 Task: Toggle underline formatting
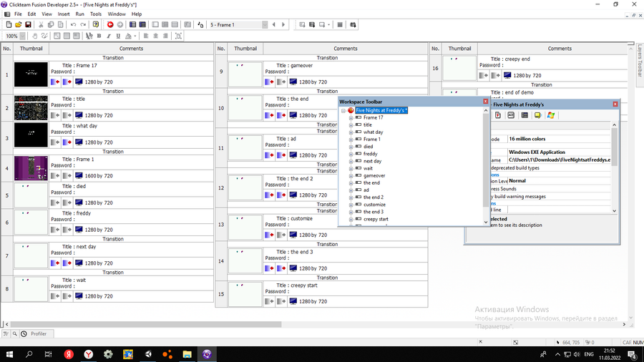tap(118, 36)
